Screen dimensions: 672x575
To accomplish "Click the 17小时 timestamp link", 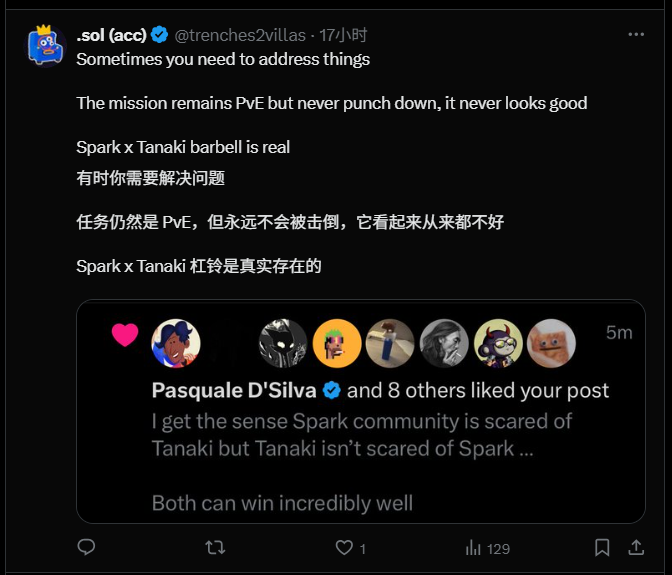I will coord(343,35).
